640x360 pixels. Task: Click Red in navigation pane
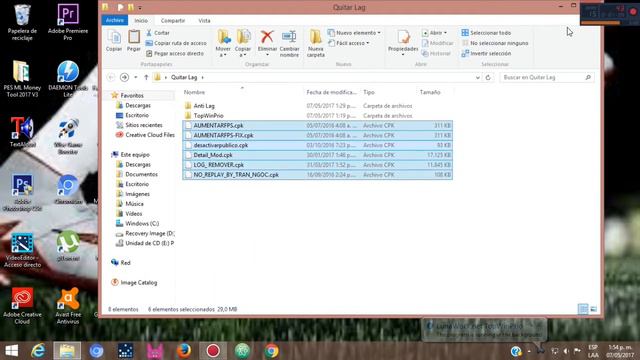(125, 262)
